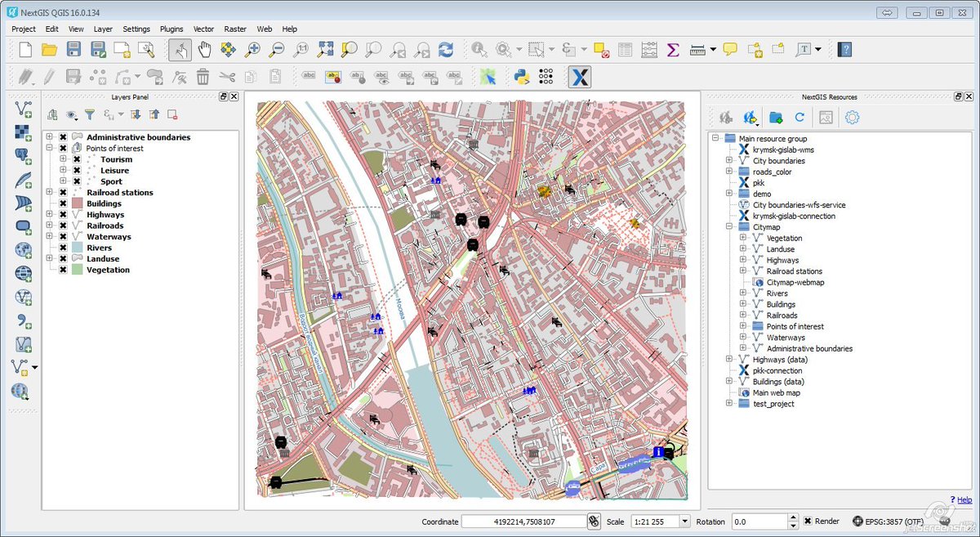Toggle visibility of the Rivers layer
This screenshot has height=537, width=980.
(x=63, y=248)
